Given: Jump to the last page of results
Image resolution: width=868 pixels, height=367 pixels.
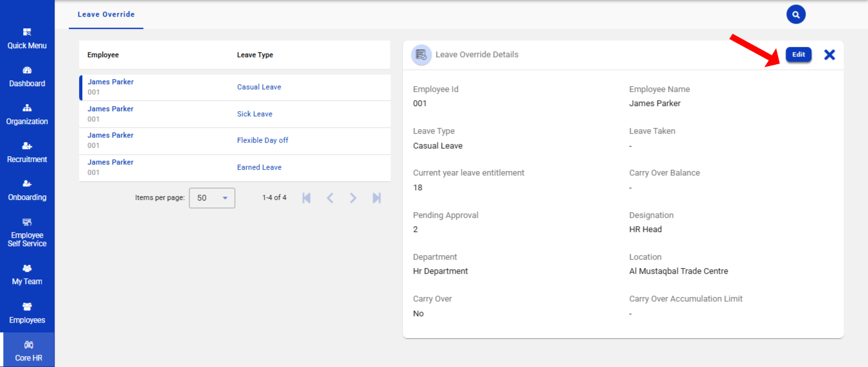Looking at the screenshot, I should [x=376, y=198].
